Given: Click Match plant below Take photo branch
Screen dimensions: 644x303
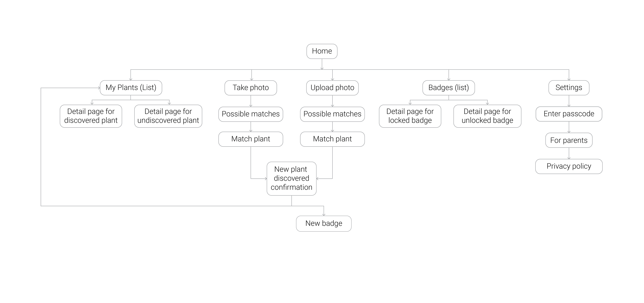Looking at the screenshot, I should (x=251, y=139).
